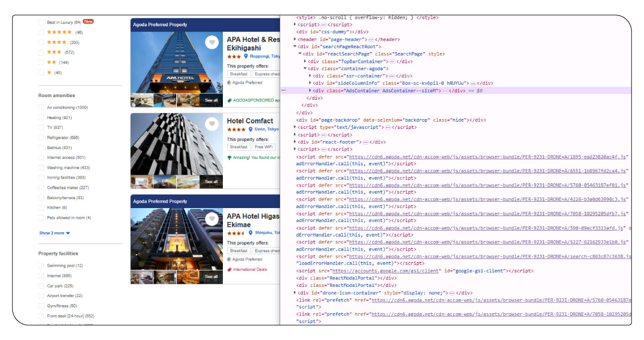Image resolution: width=644 pixels, height=340 pixels.
Task: Collapse the searchPageReactRoot div in the inspector
Action: coord(294,46)
